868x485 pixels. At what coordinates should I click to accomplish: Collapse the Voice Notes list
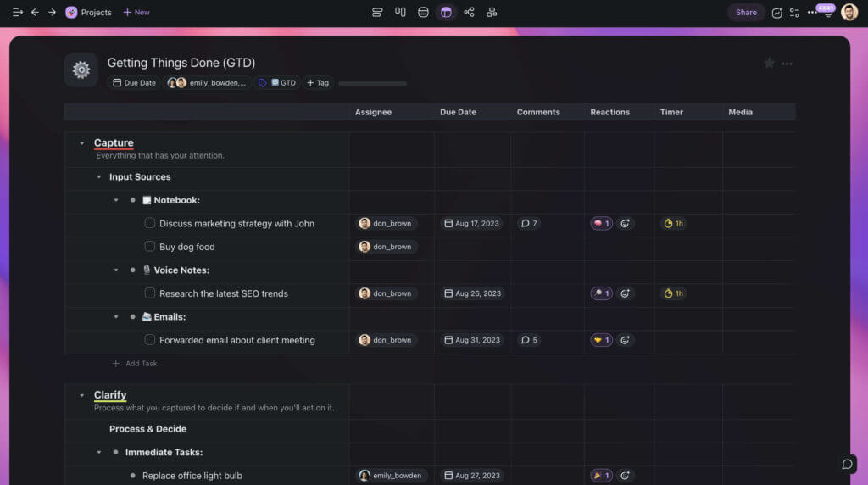coord(116,270)
